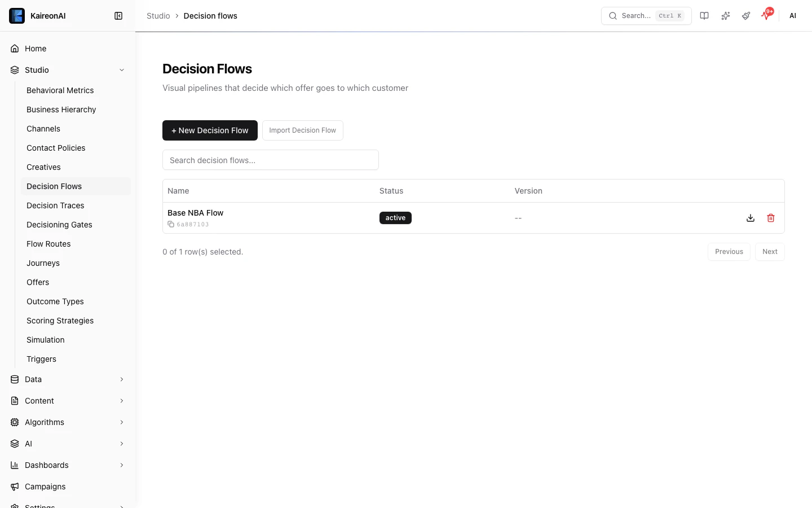Click the Studio breadcrumb link
Image resolution: width=812 pixels, height=508 pixels.
tap(158, 16)
